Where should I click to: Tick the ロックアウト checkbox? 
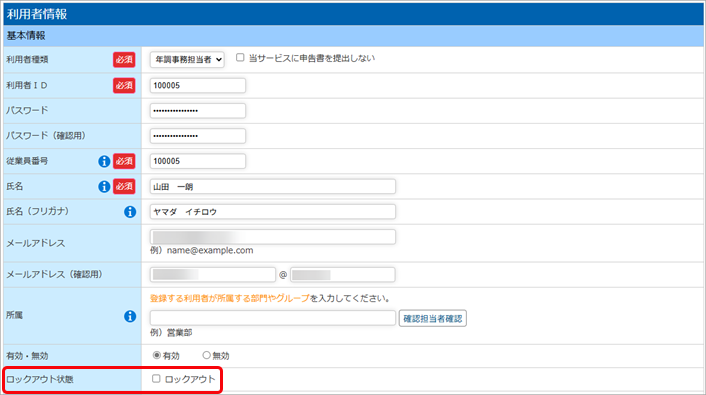[x=156, y=379]
